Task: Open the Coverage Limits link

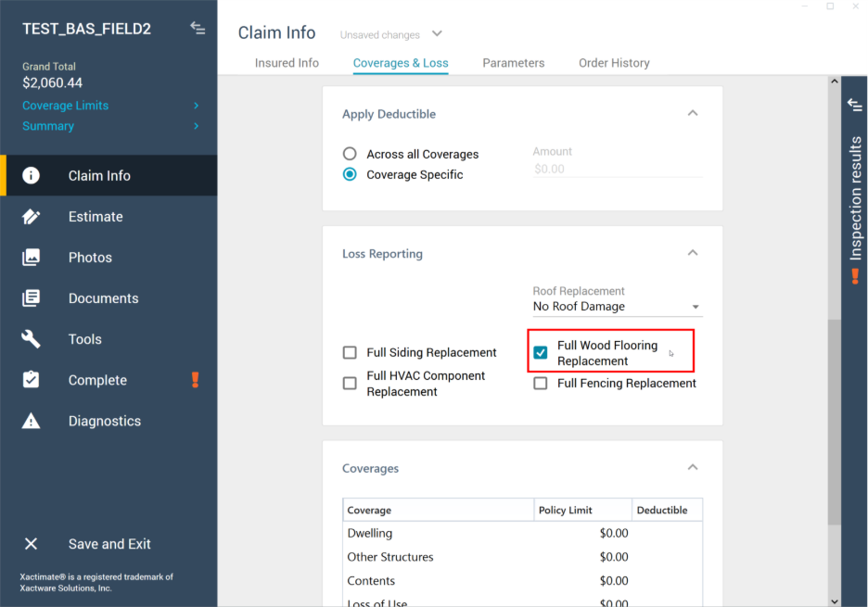Action: [65, 106]
